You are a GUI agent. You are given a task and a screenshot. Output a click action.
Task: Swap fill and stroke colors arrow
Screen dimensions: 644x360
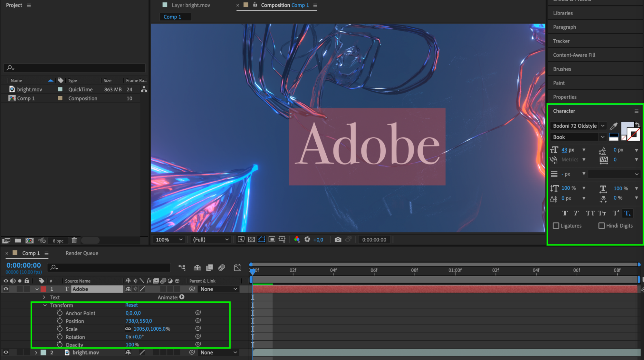637,125
